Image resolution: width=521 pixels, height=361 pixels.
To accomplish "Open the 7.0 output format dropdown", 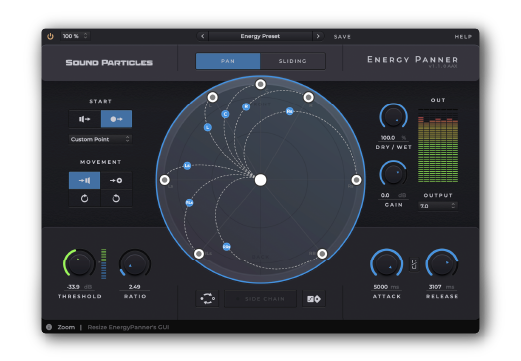I will [438, 206].
